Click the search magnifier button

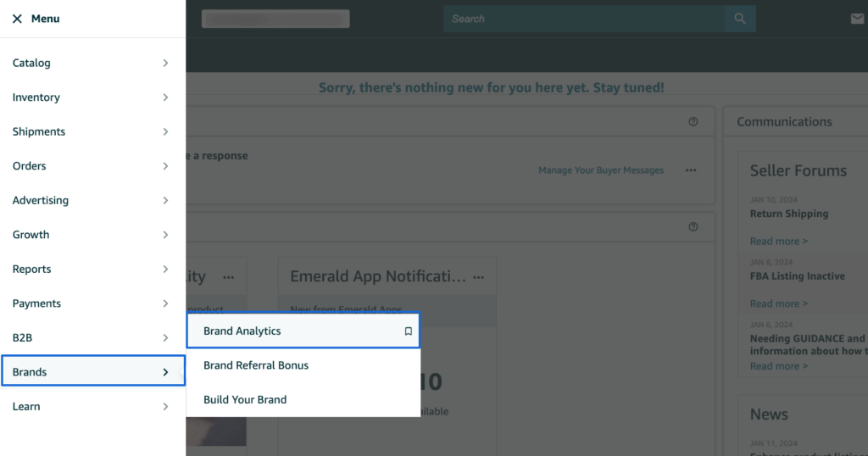pos(740,19)
